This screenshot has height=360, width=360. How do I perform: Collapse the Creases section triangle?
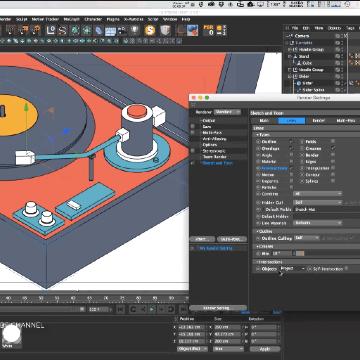pyautogui.click(x=257, y=246)
